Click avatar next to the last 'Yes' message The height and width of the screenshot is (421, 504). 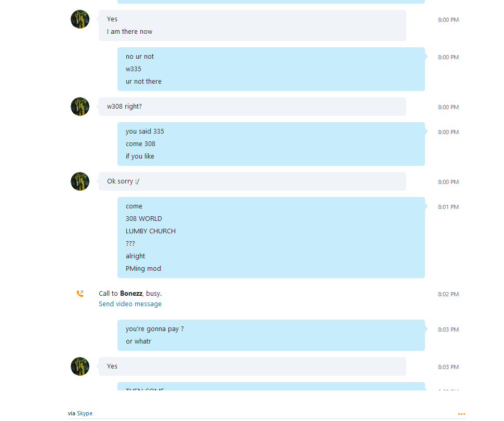(80, 366)
